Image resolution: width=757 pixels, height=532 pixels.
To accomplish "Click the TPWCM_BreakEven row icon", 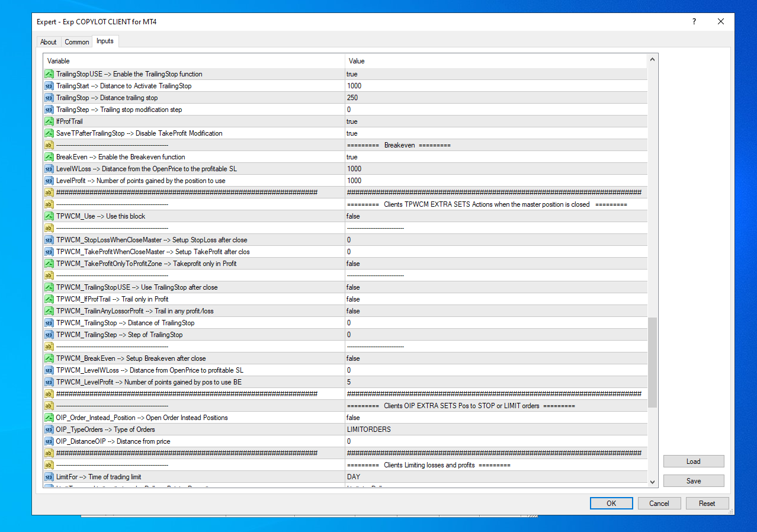I will pos(49,358).
